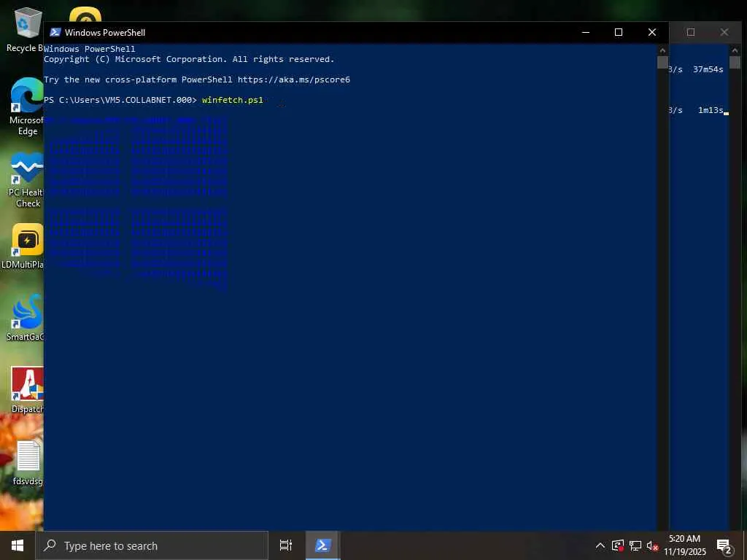
Task: Click the PowerShell vertical scrollbar thumb
Action: pos(662,63)
